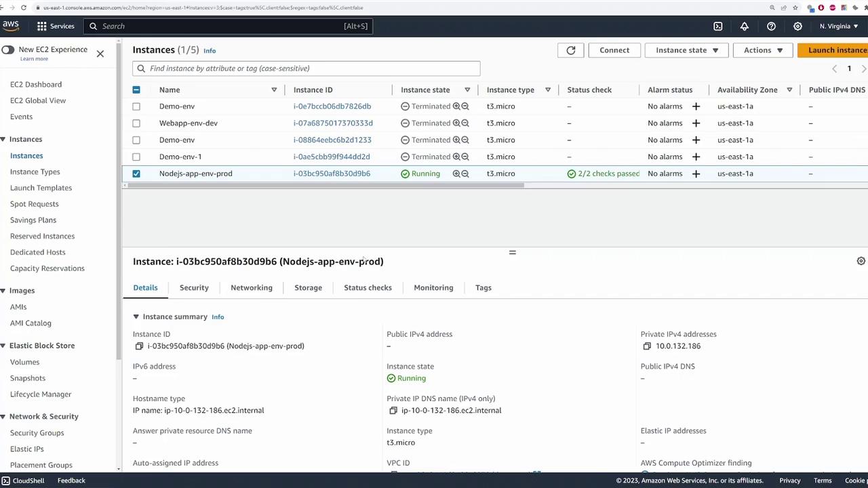Focus the find instance filter field
868x488 pixels.
pos(307,68)
